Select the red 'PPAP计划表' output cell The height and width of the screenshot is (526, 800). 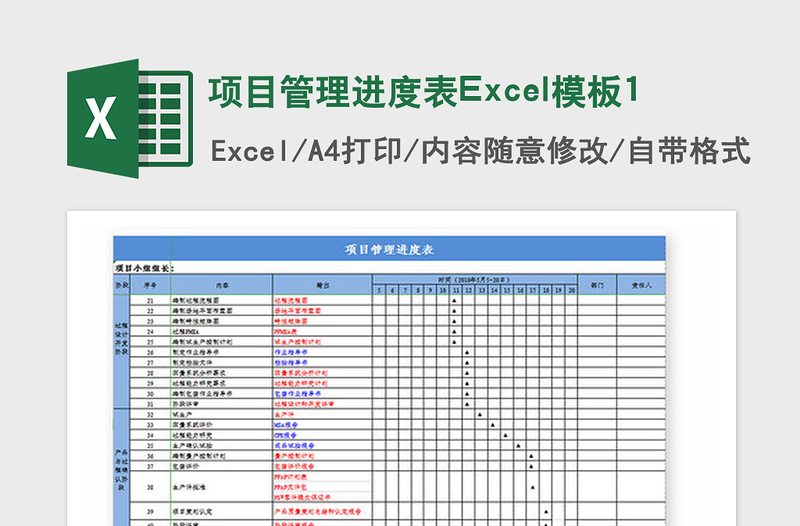tap(322, 477)
